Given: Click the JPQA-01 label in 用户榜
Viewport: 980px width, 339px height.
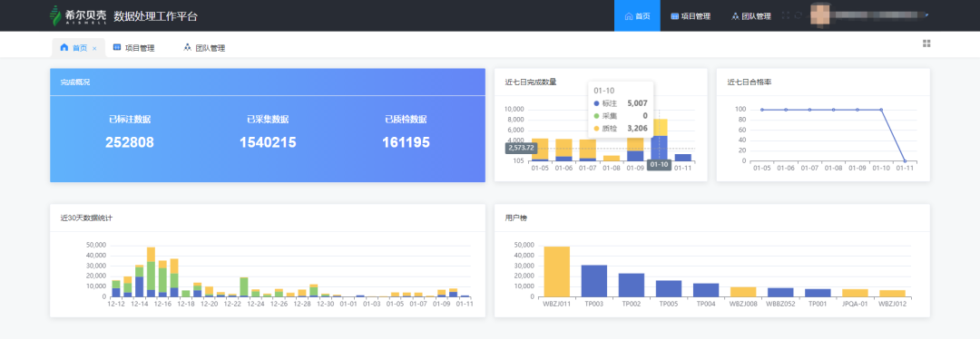Looking at the screenshot, I should coord(855,303).
